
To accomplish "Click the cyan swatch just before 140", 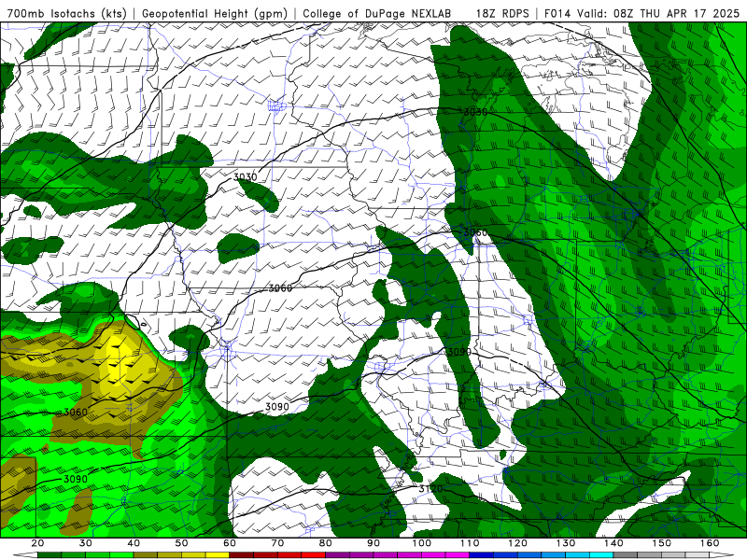I will click(x=601, y=555).
